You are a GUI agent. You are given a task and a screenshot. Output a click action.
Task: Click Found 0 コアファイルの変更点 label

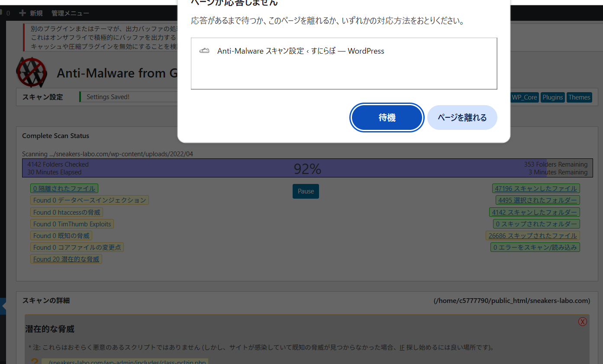[77, 247]
